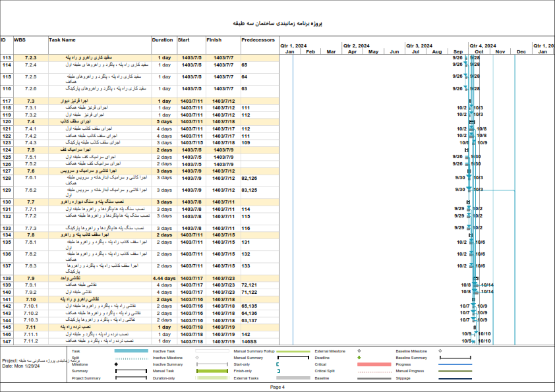Viewport: 555px width, 392px height.
Task: Click the Nov month in timescale
Action: tap(500, 51)
